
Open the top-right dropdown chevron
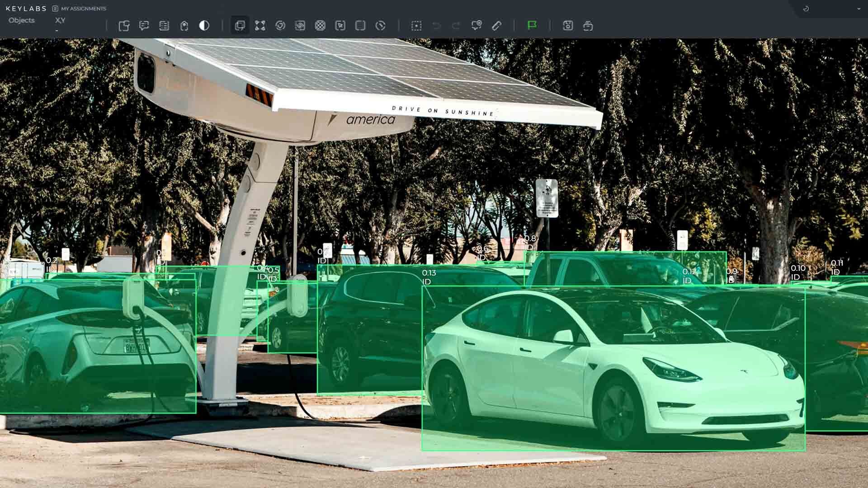coord(859,9)
